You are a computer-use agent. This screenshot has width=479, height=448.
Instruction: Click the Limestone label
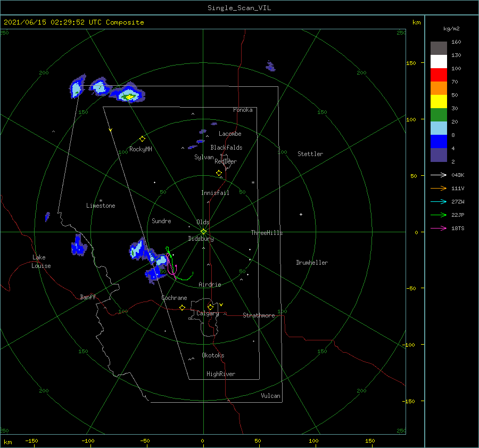pos(101,206)
